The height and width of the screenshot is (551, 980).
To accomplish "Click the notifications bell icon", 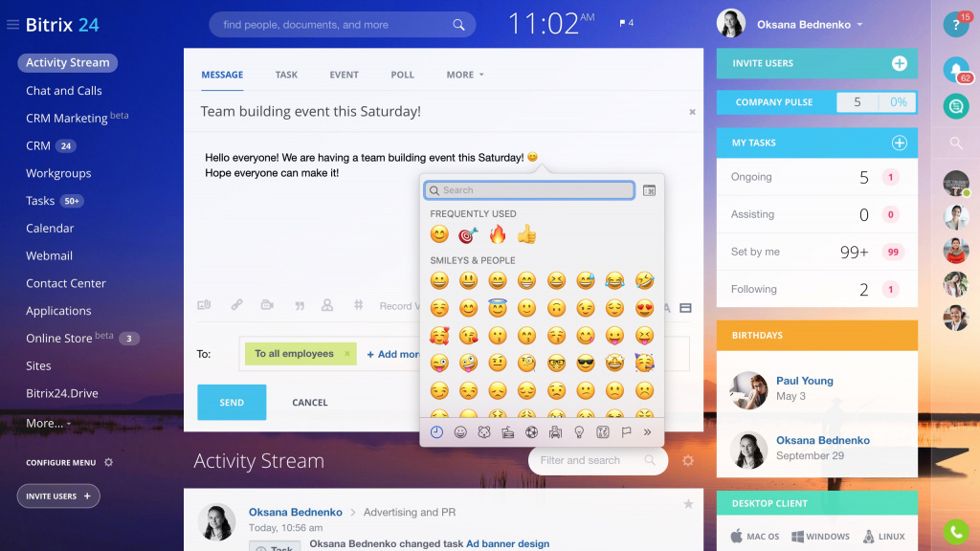I will coord(955,69).
